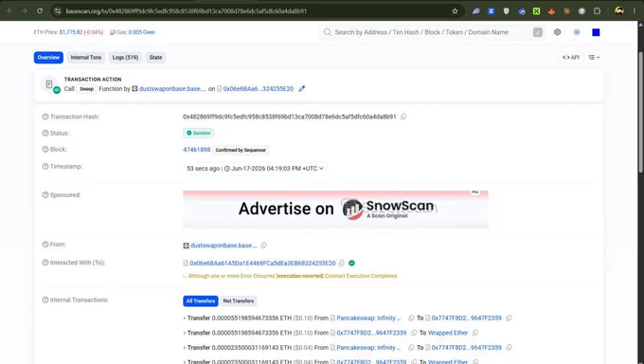644x364 pixels.
Task: Click the Success status badge
Action: tap(198, 134)
